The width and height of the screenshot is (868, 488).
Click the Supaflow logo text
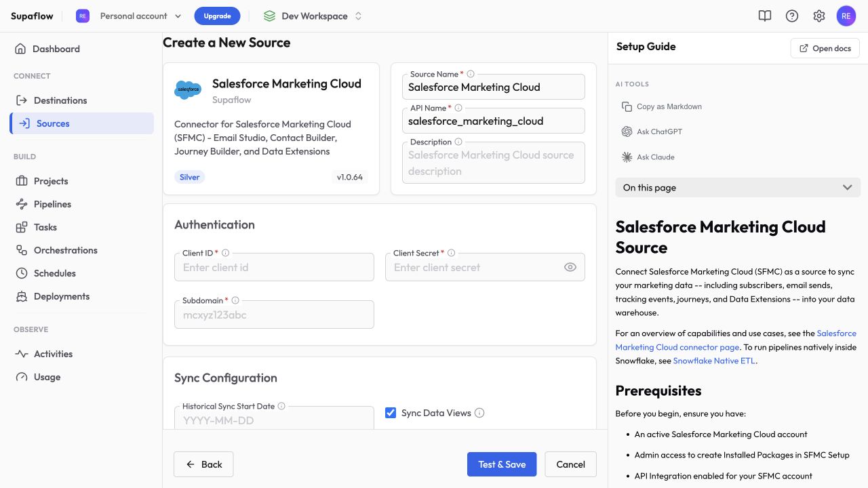click(32, 16)
